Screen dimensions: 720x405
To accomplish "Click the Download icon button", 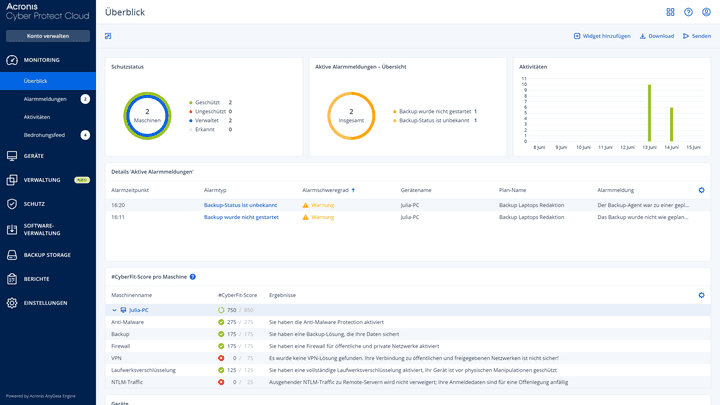I will pyautogui.click(x=657, y=36).
